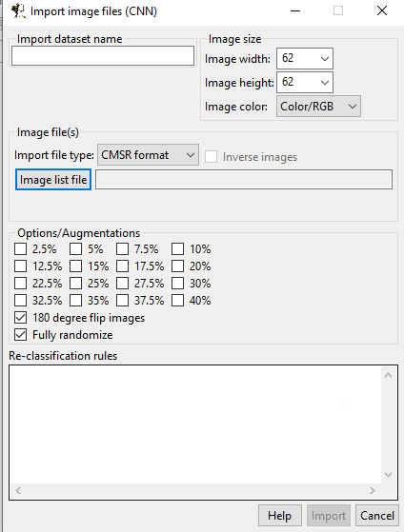Uncheck 180 degree flip images
The height and width of the screenshot is (532, 404).
pos(20,318)
